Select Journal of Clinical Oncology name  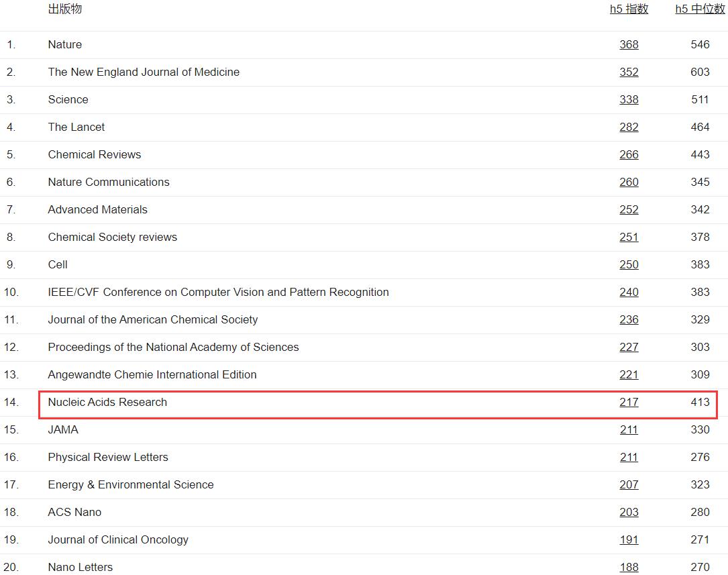tap(118, 539)
